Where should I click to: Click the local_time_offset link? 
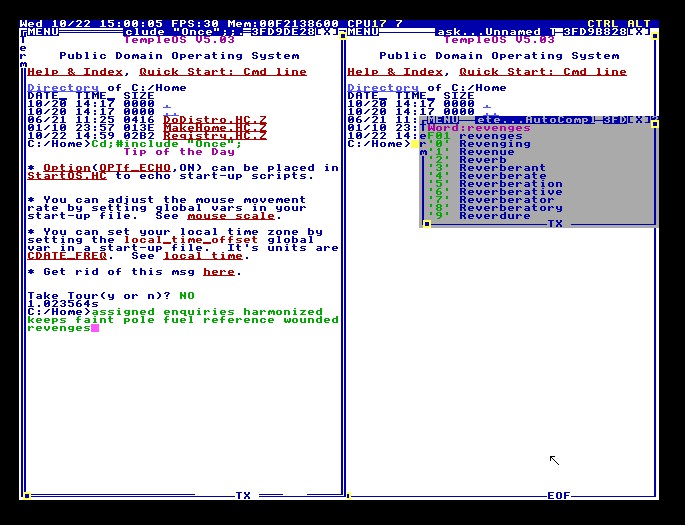coord(191,240)
